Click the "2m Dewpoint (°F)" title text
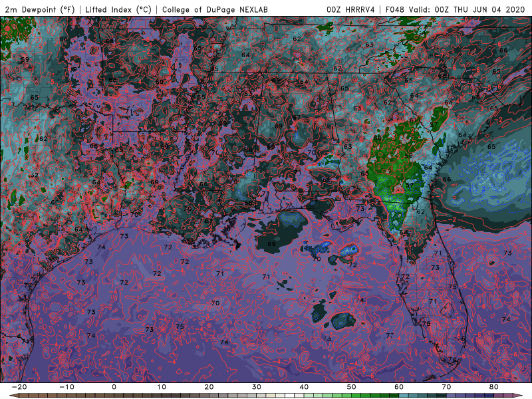The image size is (532, 399). coord(39,9)
